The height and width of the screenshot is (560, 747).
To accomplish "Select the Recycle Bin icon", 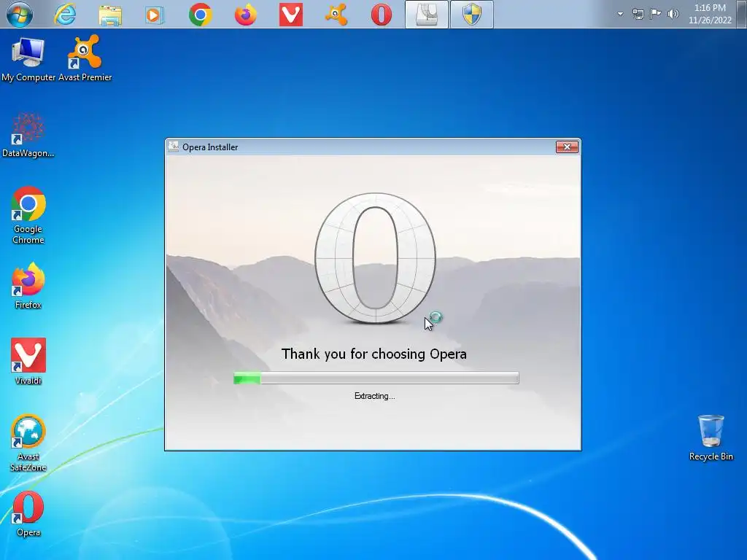I will click(711, 438).
